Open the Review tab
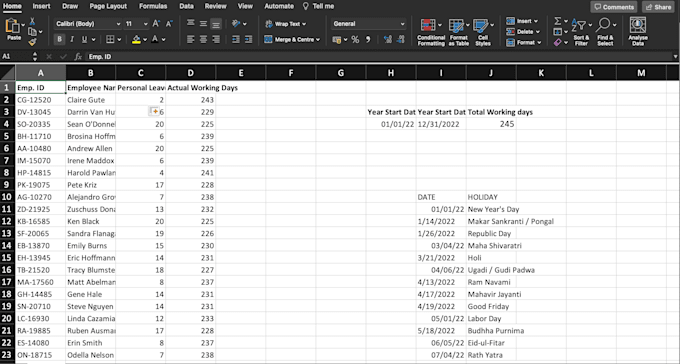 click(216, 6)
